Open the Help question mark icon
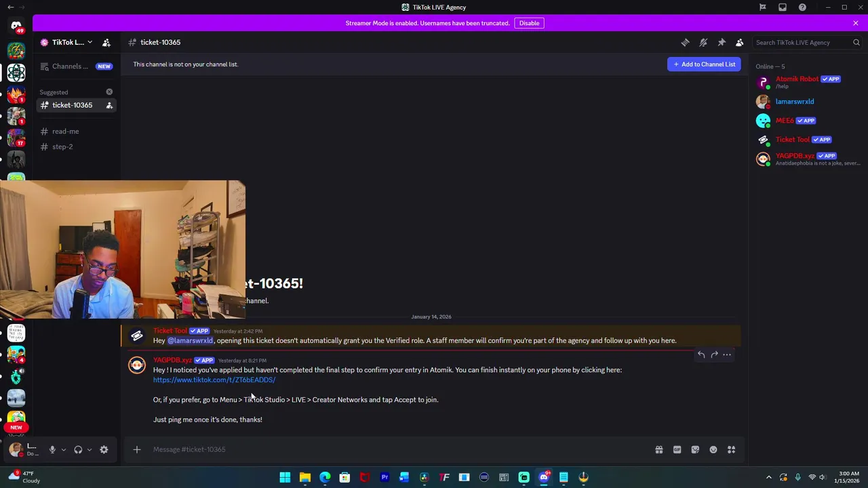This screenshot has width=868, height=488. (802, 7)
